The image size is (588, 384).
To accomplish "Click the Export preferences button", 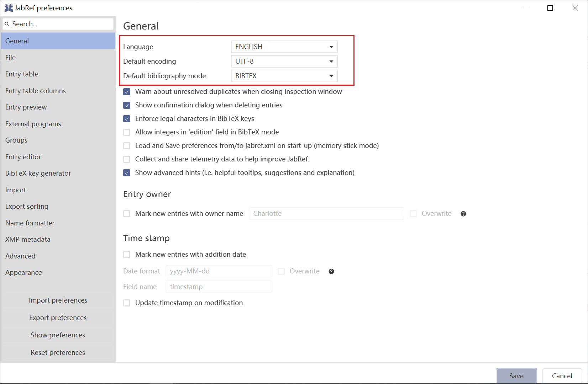I will tap(58, 318).
